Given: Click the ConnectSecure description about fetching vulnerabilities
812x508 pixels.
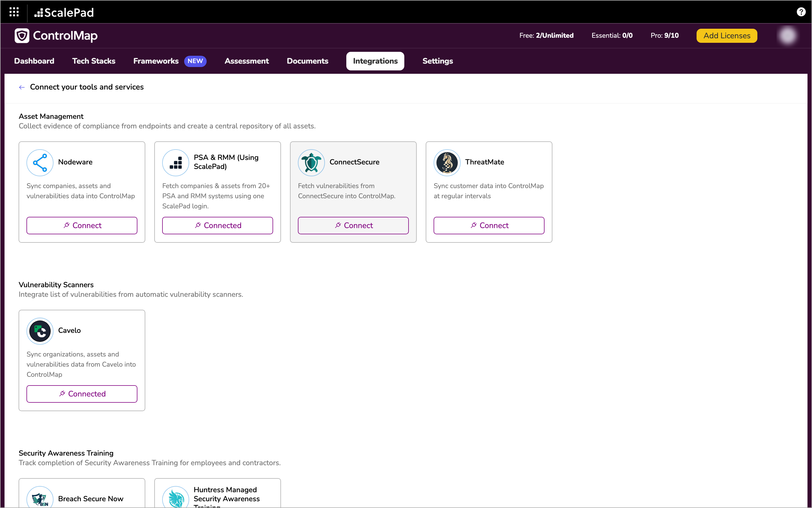Looking at the screenshot, I should pyautogui.click(x=347, y=191).
